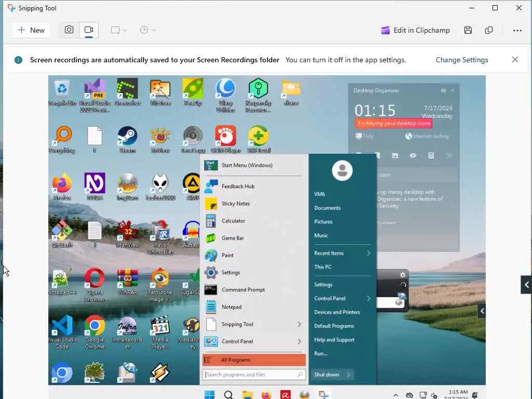Click the user account avatar picture
This screenshot has width=532, height=399.
click(x=342, y=170)
